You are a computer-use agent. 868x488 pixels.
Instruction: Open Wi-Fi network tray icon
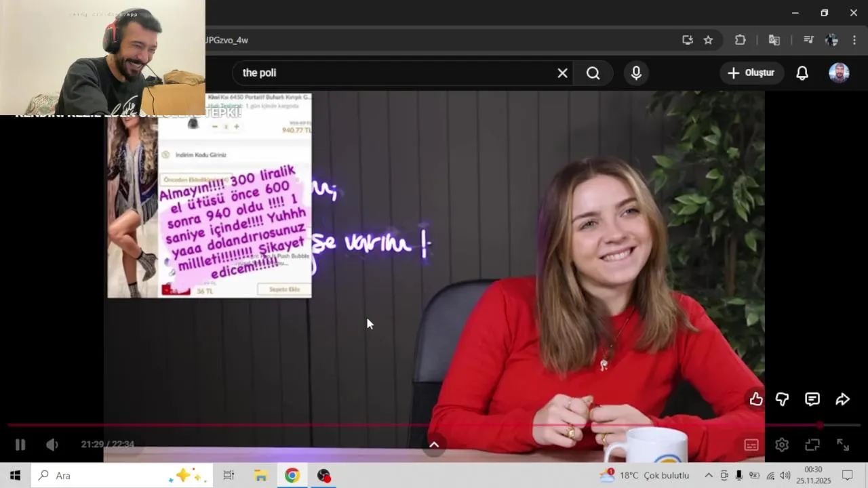click(x=770, y=475)
